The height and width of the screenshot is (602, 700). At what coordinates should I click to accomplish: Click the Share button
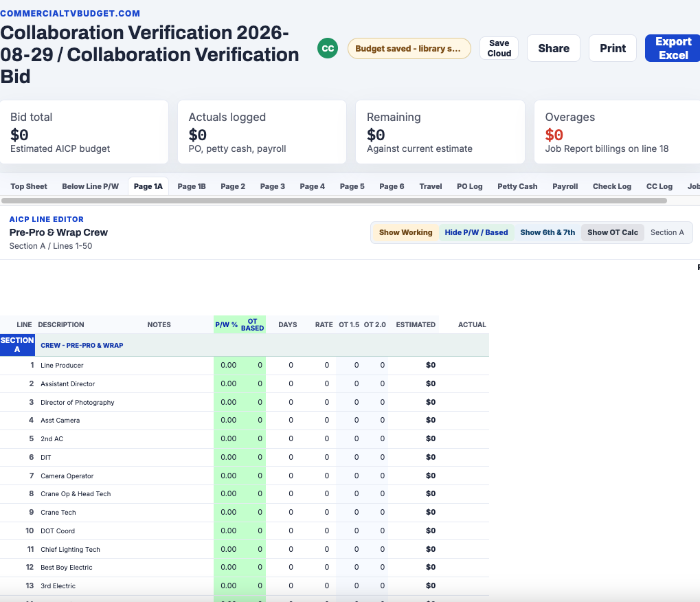(554, 48)
